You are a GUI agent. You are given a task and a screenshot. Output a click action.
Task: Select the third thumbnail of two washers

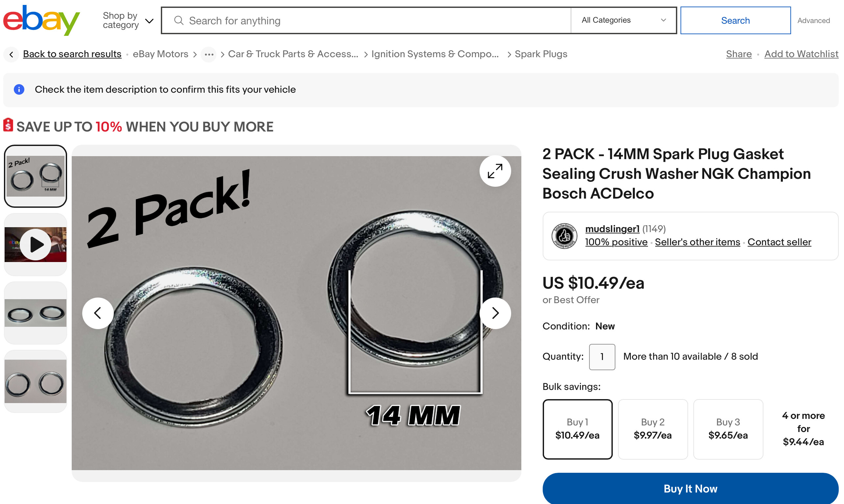(35, 313)
